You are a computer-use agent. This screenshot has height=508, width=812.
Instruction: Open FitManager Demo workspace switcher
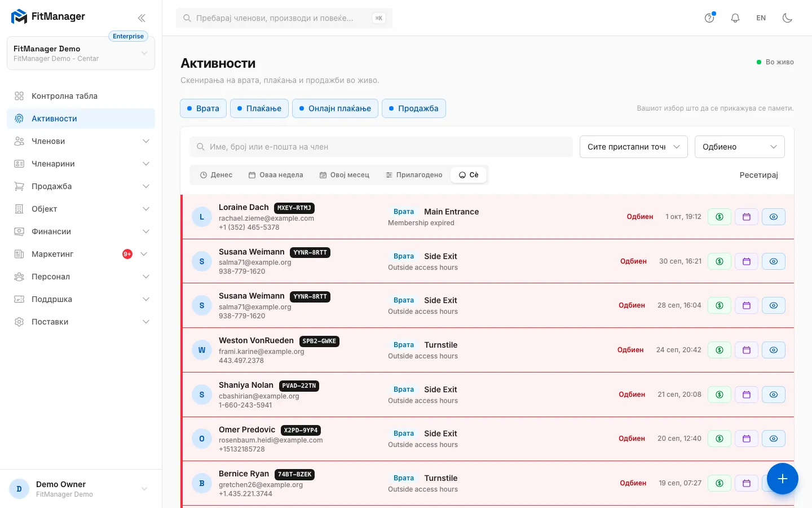(81, 53)
